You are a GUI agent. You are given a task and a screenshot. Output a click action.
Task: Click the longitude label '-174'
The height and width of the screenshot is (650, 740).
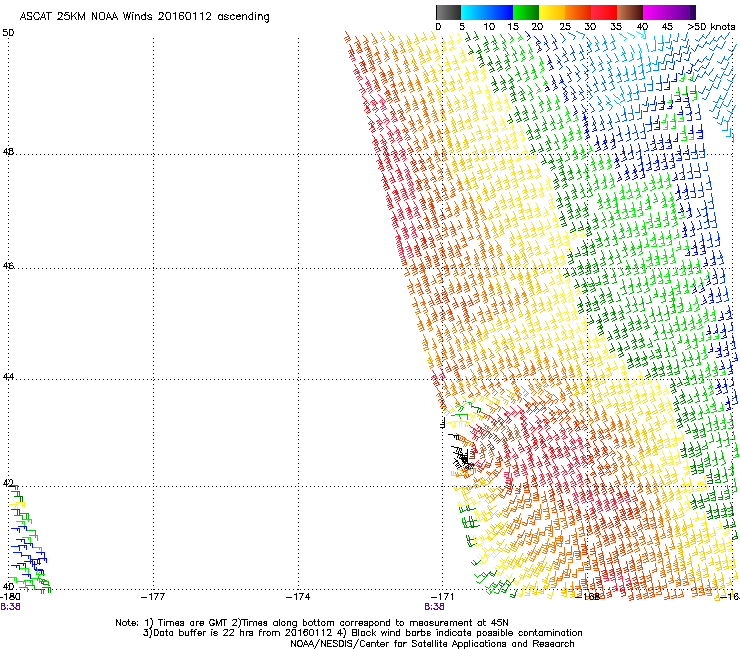298,597
